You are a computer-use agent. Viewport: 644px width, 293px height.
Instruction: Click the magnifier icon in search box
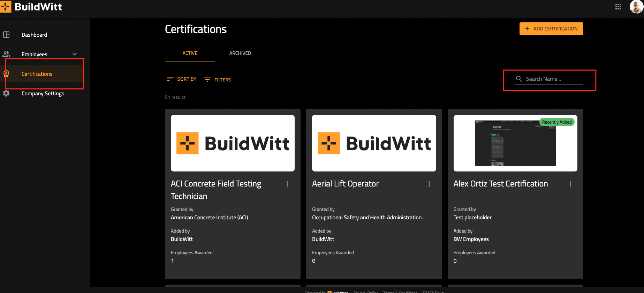pyautogui.click(x=519, y=79)
